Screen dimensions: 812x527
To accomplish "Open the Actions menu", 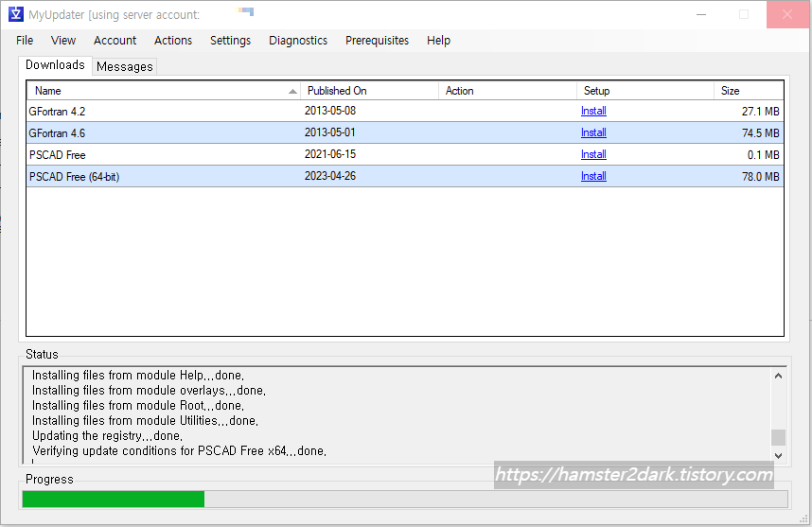I will pos(173,41).
